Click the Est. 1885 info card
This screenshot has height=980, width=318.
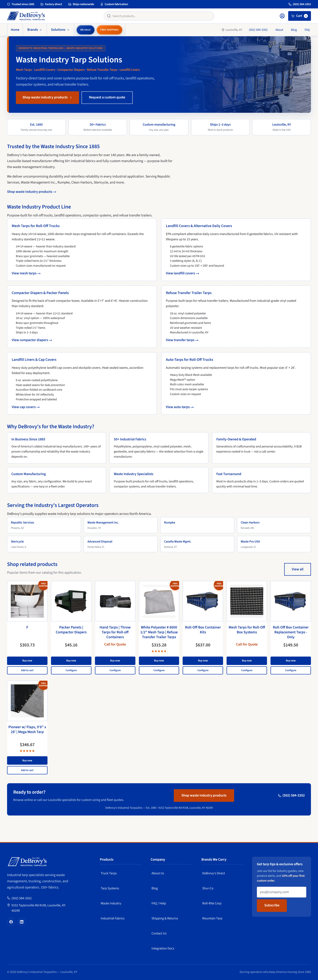36,127
